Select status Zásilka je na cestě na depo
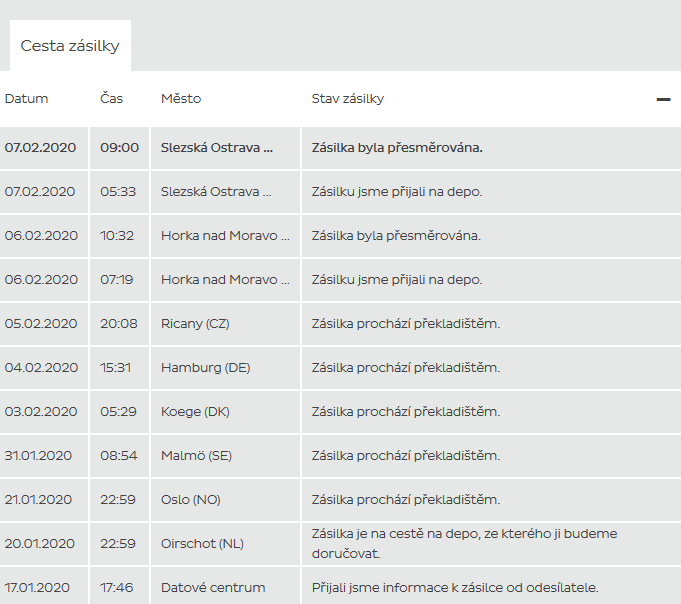Image resolution: width=681 pixels, height=604 pixels. (464, 544)
